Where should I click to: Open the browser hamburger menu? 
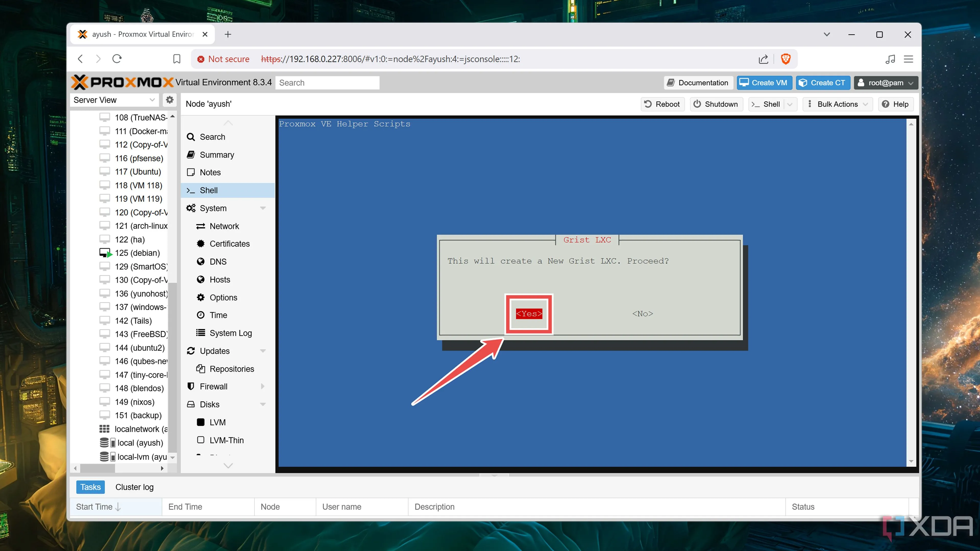coord(909,59)
